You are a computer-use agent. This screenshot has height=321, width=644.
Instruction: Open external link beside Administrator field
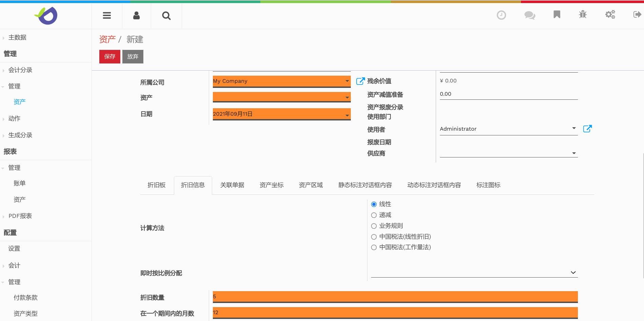[587, 129]
